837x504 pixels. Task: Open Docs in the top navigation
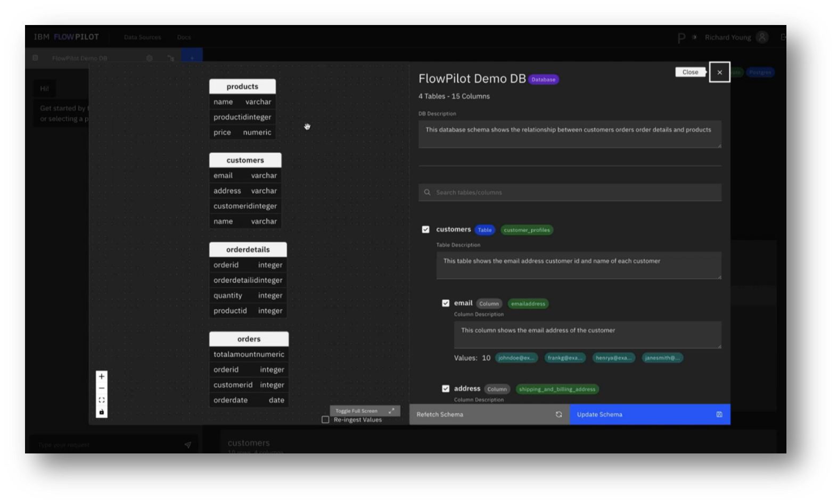click(x=184, y=37)
